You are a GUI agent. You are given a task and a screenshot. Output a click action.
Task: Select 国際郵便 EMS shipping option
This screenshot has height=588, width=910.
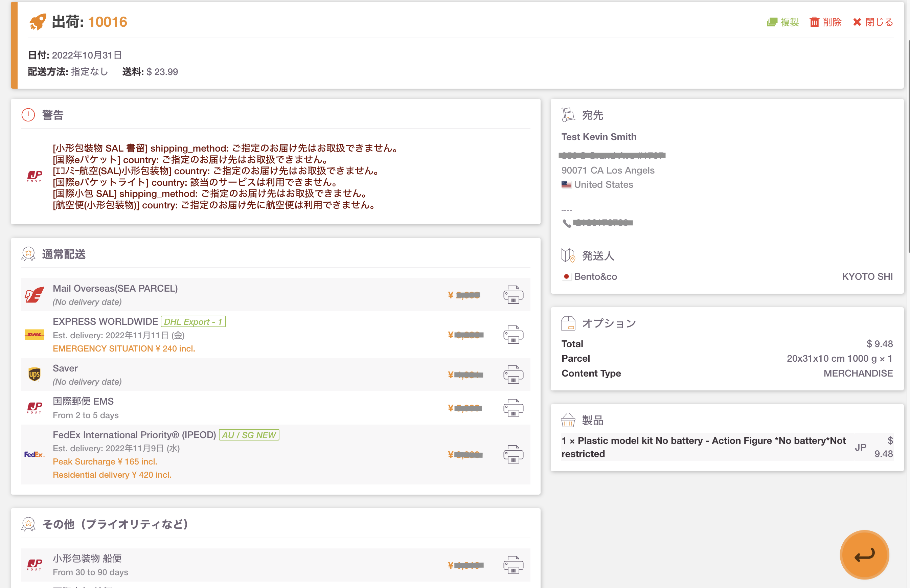coord(276,408)
